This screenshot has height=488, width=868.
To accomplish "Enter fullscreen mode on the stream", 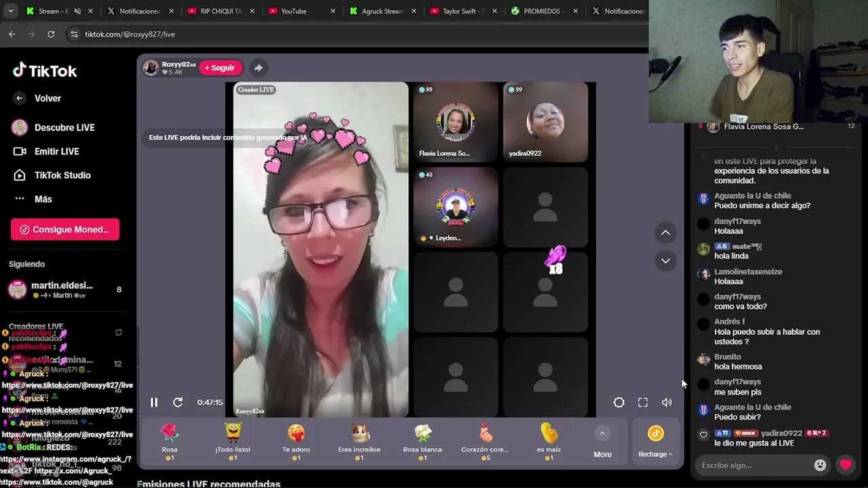I will (x=643, y=403).
